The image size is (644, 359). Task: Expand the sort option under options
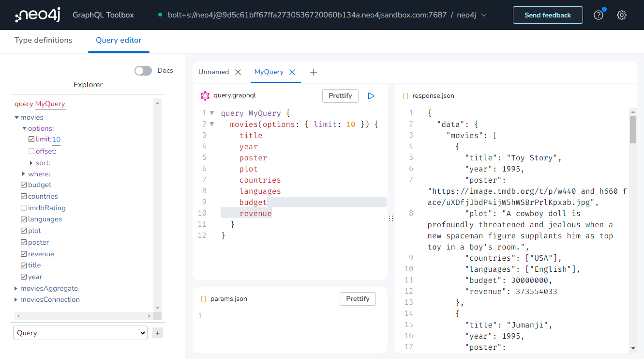[x=30, y=162]
